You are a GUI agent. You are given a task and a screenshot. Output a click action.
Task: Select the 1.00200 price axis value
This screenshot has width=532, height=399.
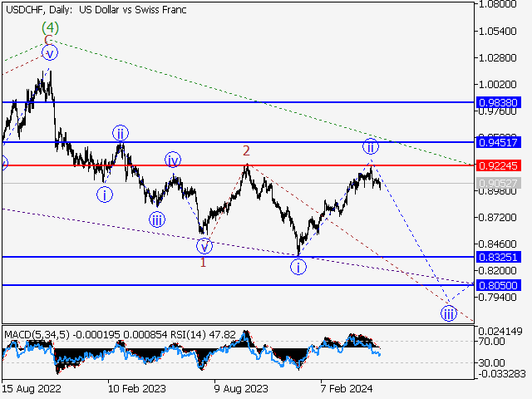pyautogui.click(x=497, y=84)
